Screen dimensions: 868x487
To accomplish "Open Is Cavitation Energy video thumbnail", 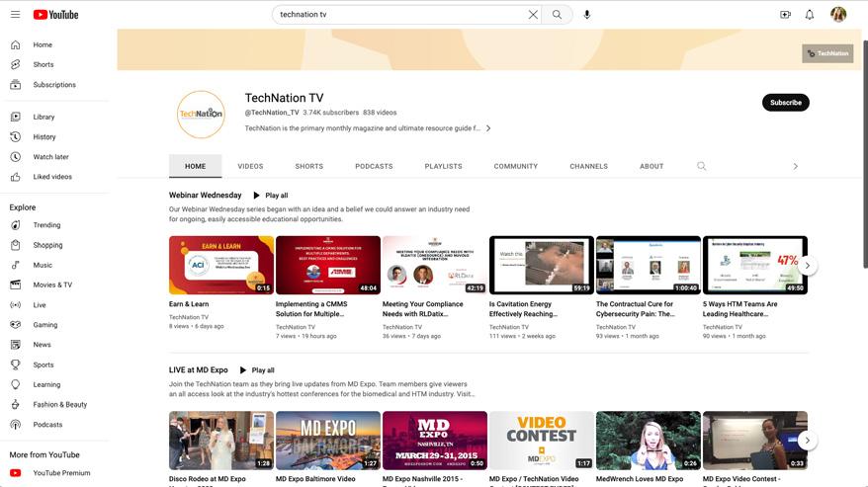I will click(x=542, y=265).
